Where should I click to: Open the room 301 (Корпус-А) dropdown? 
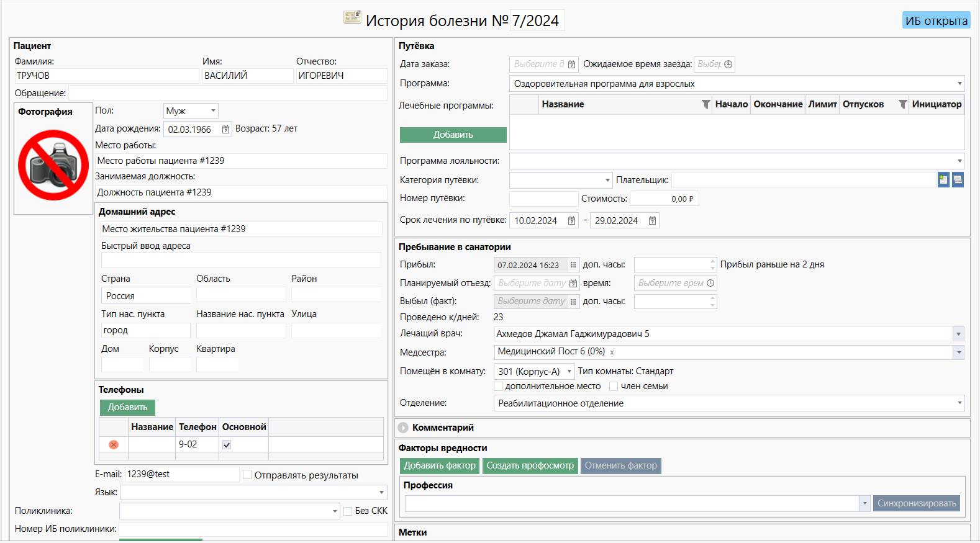(x=569, y=372)
